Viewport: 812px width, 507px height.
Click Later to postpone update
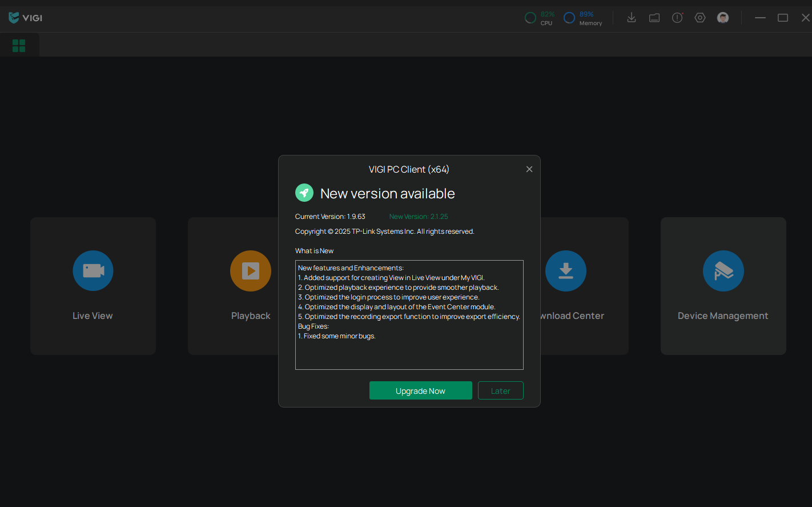click(x=501, y=390)
